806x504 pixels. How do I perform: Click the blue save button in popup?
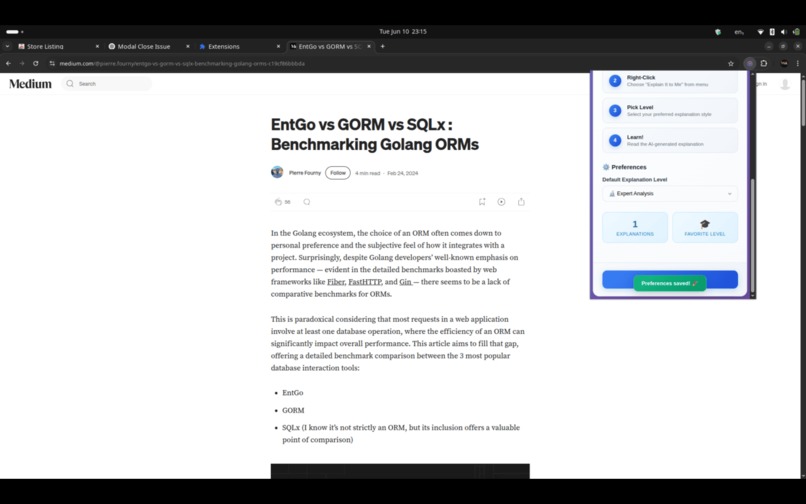coord(670,279)
